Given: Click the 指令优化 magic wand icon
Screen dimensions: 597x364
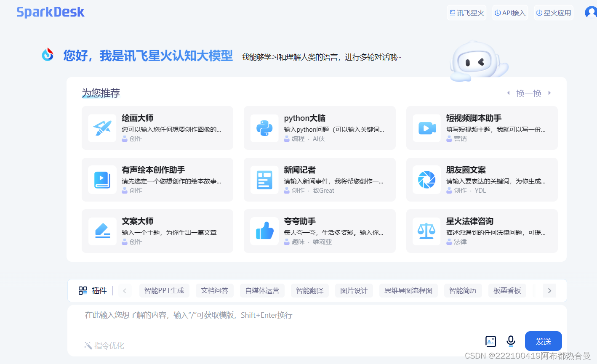Looking at the screenshot, I should pos(88,345).
